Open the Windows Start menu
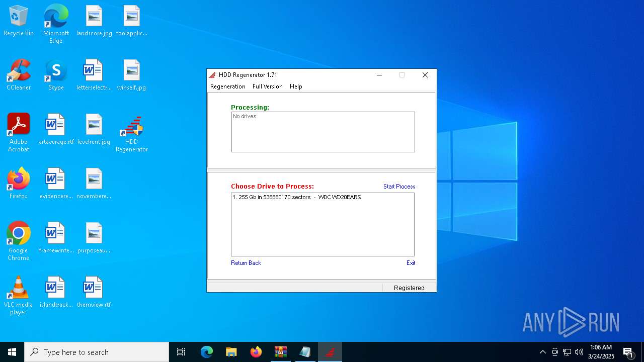This screenshot has height=362, width=644. point(12,352)
